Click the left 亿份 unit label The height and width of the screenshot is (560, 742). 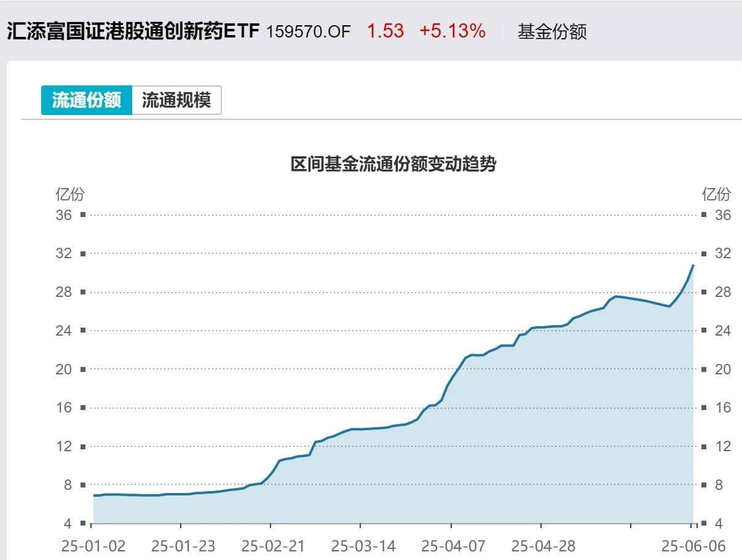69,194
